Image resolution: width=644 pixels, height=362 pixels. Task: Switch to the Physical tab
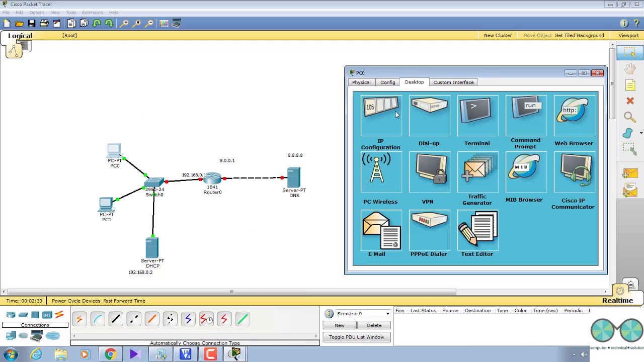[x=361, y=82]
